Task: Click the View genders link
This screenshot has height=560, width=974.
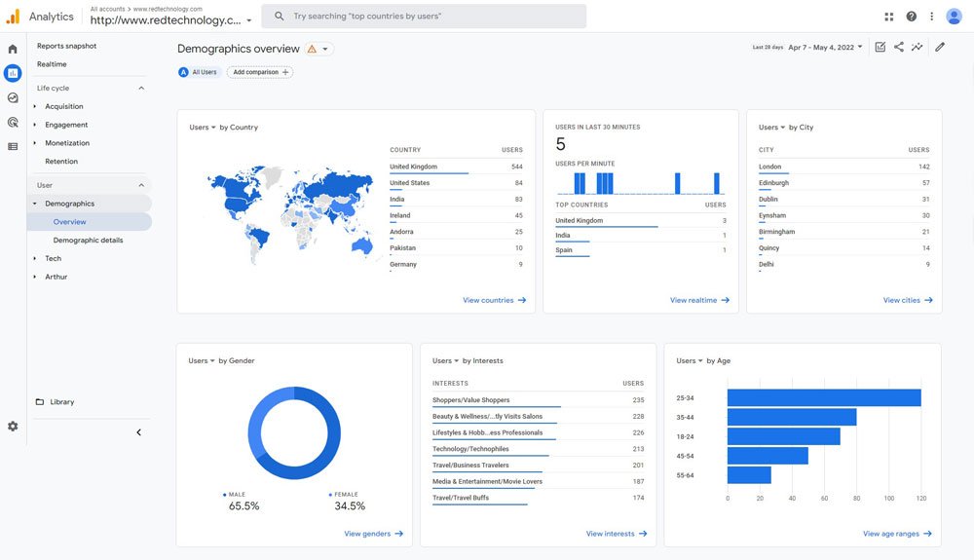Action: pos(373,534)
